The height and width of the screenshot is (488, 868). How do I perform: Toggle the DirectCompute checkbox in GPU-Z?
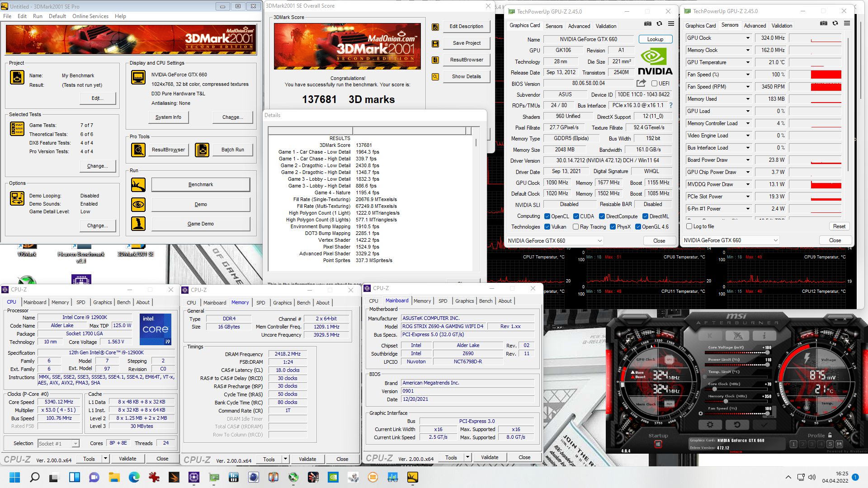click(x=602, y=216)
